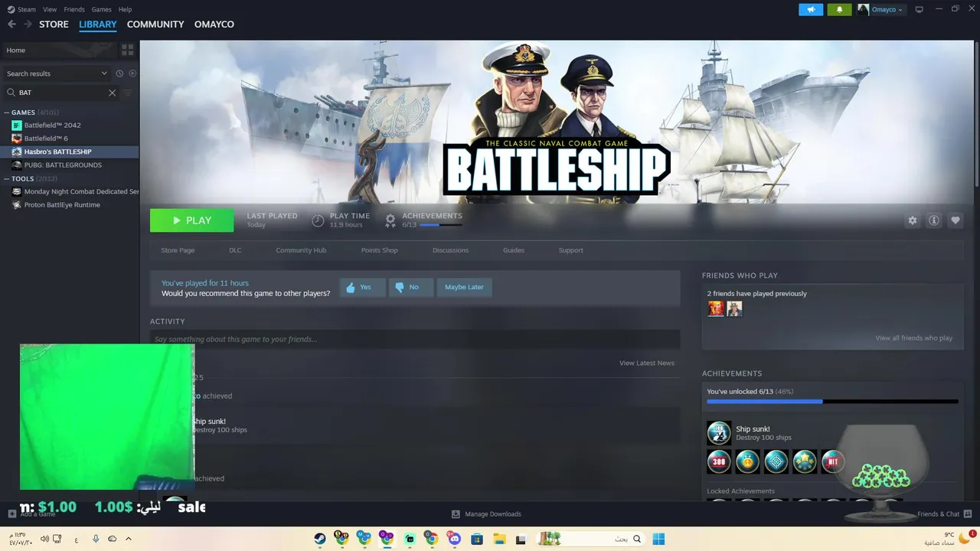This screenshot has width=980, height=551.
Task: Open the HIT achievement badge
Action: click(x=833, y=461)
